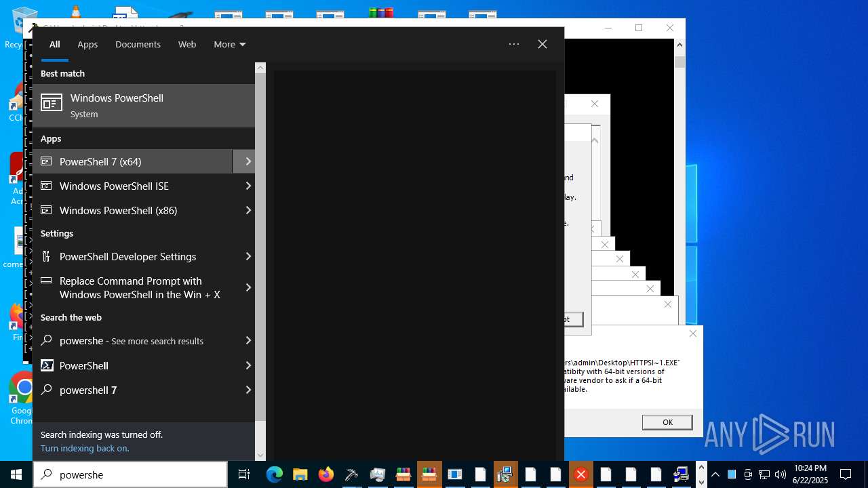Image resolution: width=868 pixels, height=488 pixels.
Task: Click OK in the compatibility error dialog
Action: [x=667, y=422]
